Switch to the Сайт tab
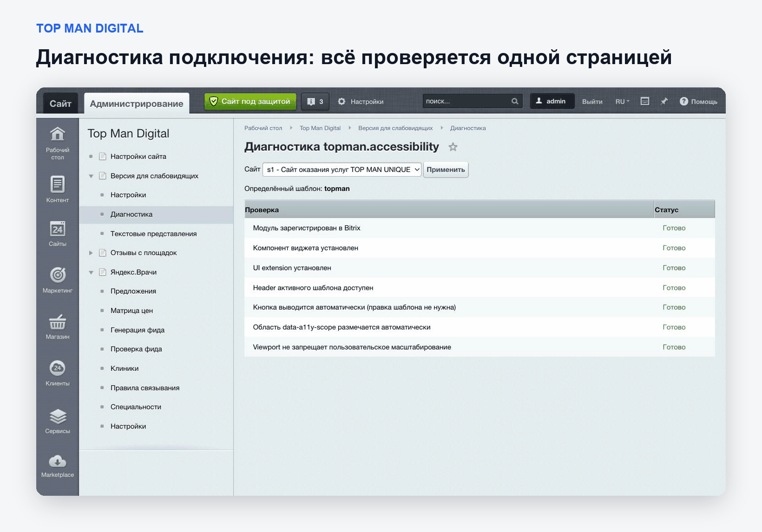This screenshot has height=532, width=762. coord(60,103)
